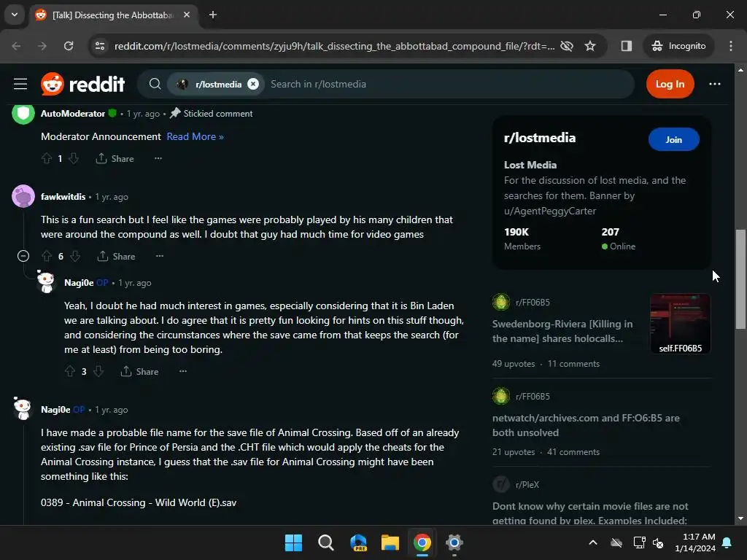Viewport: 747px width, 560px height.
Task: Remove the r/lostmedia search filter chip
Action: tap(253, 85)
